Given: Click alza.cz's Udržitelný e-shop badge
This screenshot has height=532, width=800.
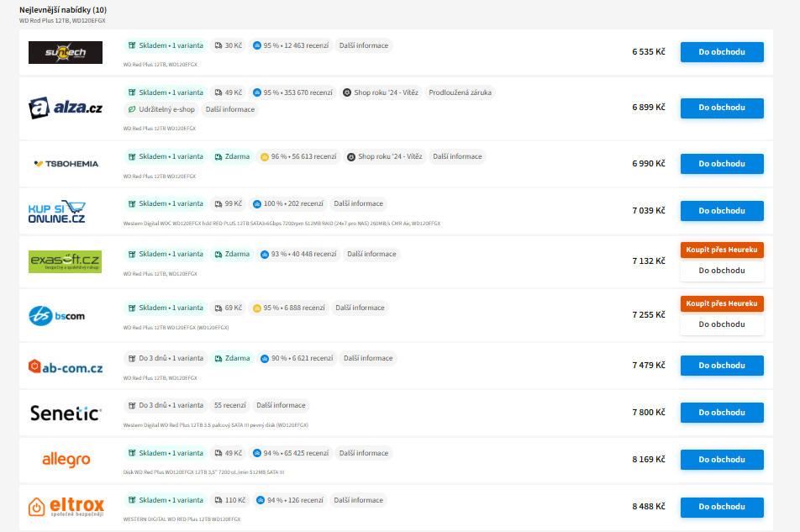Looking at the screenshot, I should pyautogui.click(x=161, y=109).
